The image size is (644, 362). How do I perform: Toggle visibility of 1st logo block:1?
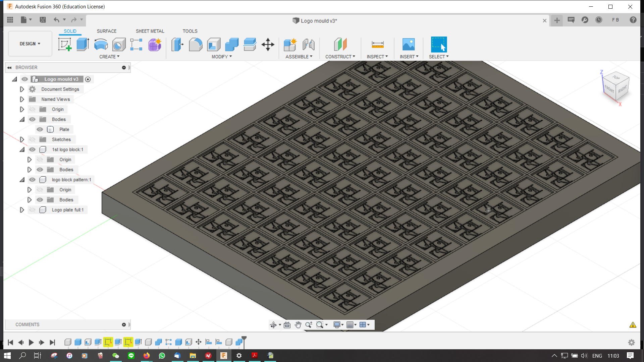coord(32,149)
